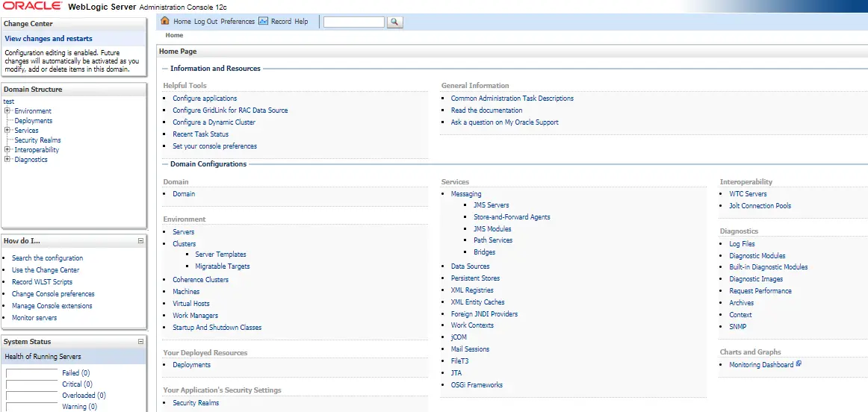Expand the Environment tree node
Screen dimensions: 868x412
7,110
